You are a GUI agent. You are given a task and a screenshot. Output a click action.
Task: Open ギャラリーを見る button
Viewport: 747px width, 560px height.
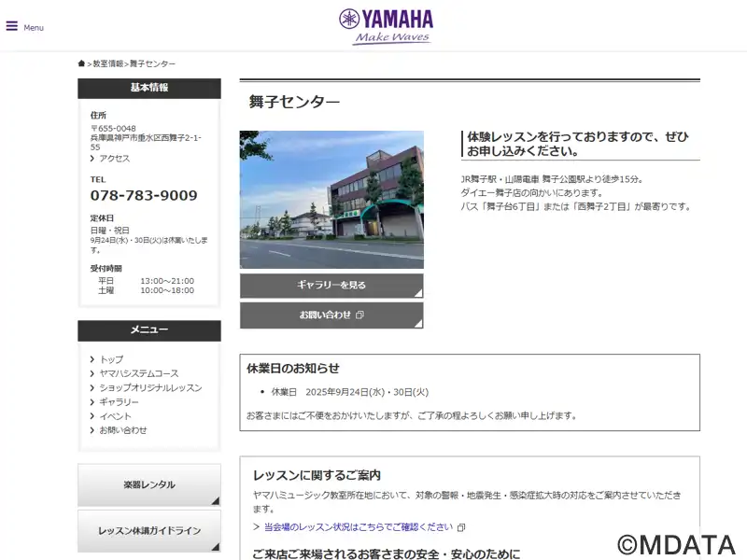[x=331, y=286]
